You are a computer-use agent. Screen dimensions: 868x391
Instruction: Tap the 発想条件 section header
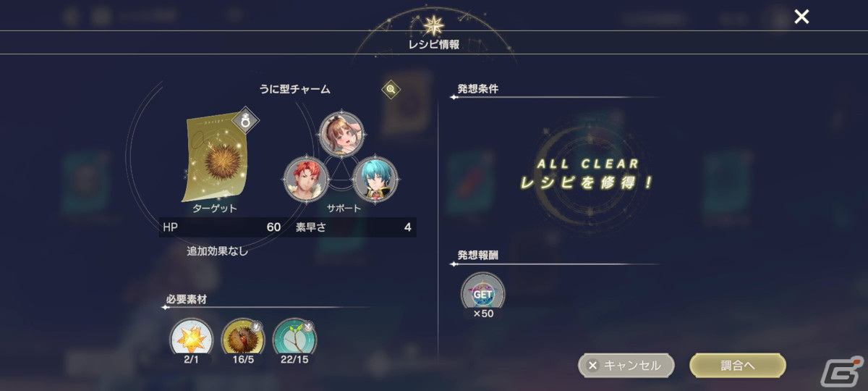pyautogui.click(x=477, y=89)
